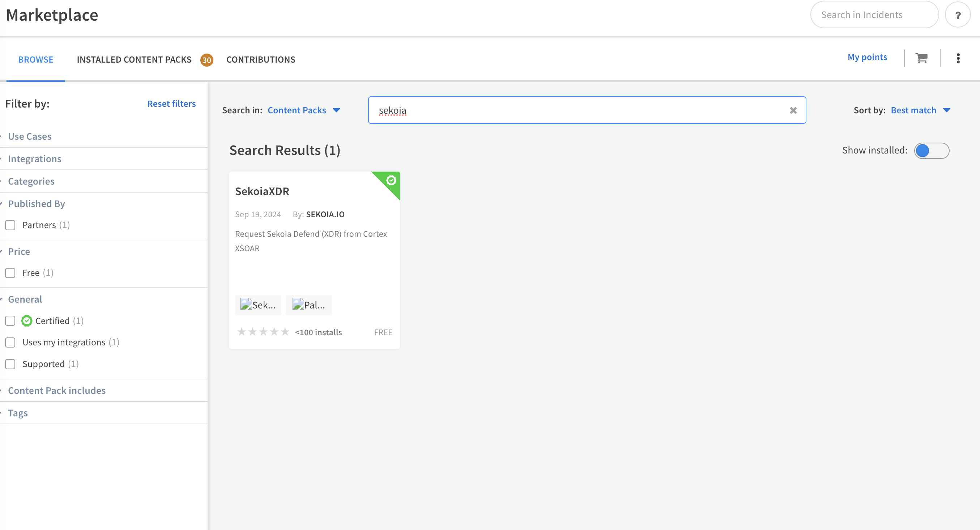Open My points

click(x=868, y=57)
